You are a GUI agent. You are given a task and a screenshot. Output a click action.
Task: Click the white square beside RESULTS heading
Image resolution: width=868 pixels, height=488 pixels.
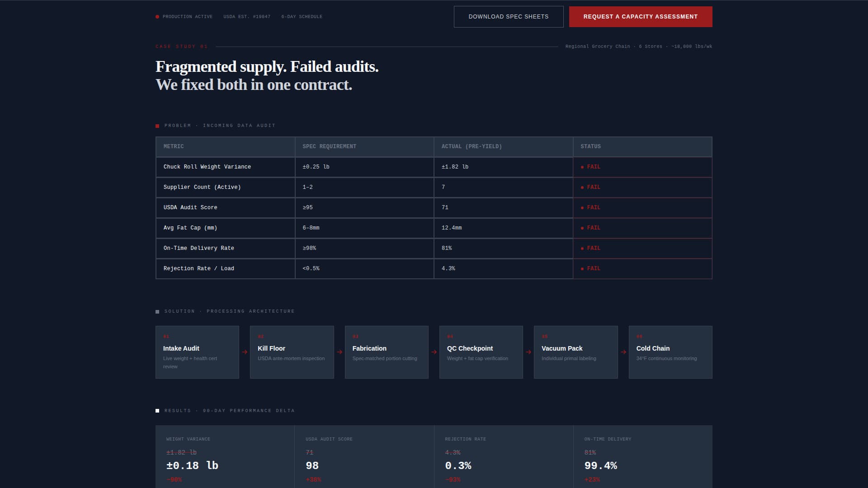157,410
